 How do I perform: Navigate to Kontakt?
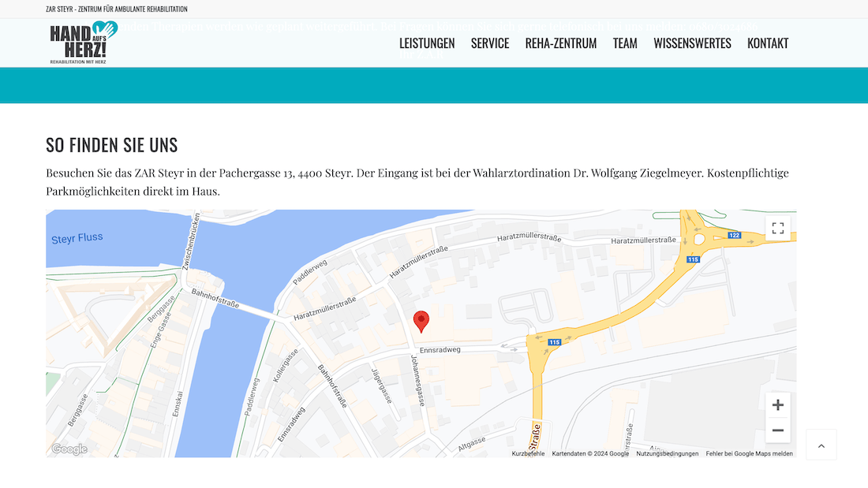[768, 43]
